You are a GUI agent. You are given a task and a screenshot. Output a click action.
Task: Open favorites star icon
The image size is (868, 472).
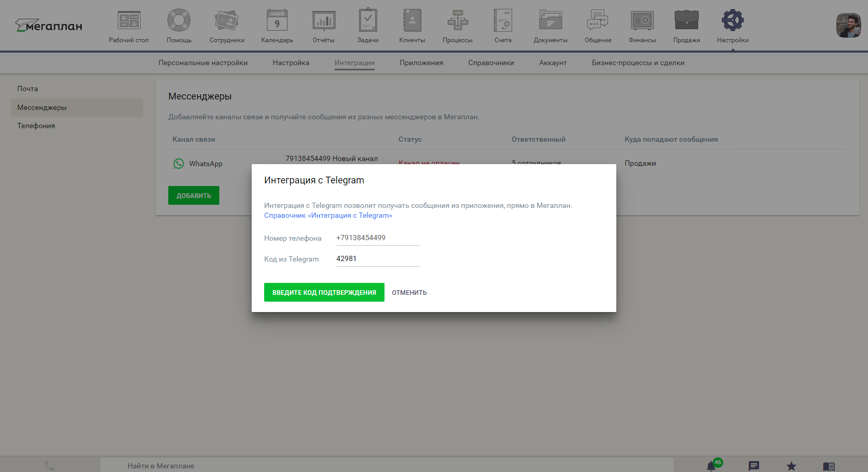click(791, 466)
